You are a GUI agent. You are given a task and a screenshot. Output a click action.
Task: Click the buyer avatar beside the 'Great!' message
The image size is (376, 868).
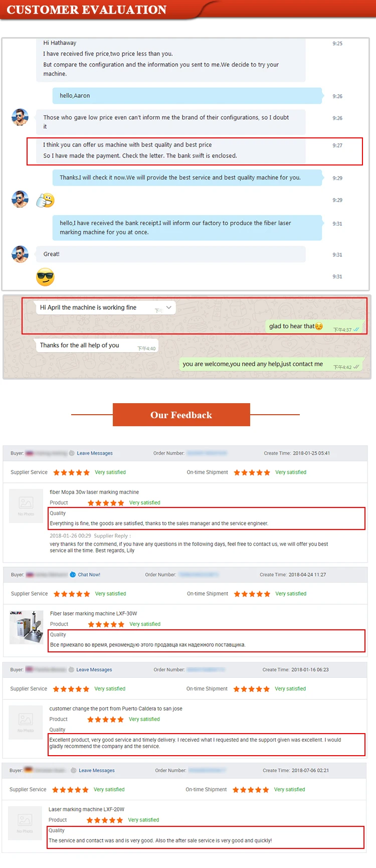[x=20, y=254]
